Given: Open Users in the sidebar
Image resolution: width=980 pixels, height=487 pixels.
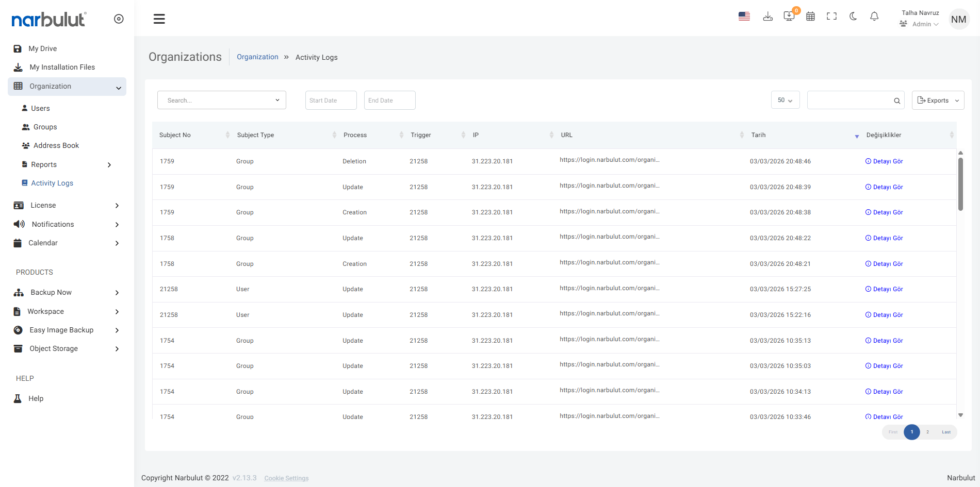Looking at the screenshot, I should [x=40, y=108].
